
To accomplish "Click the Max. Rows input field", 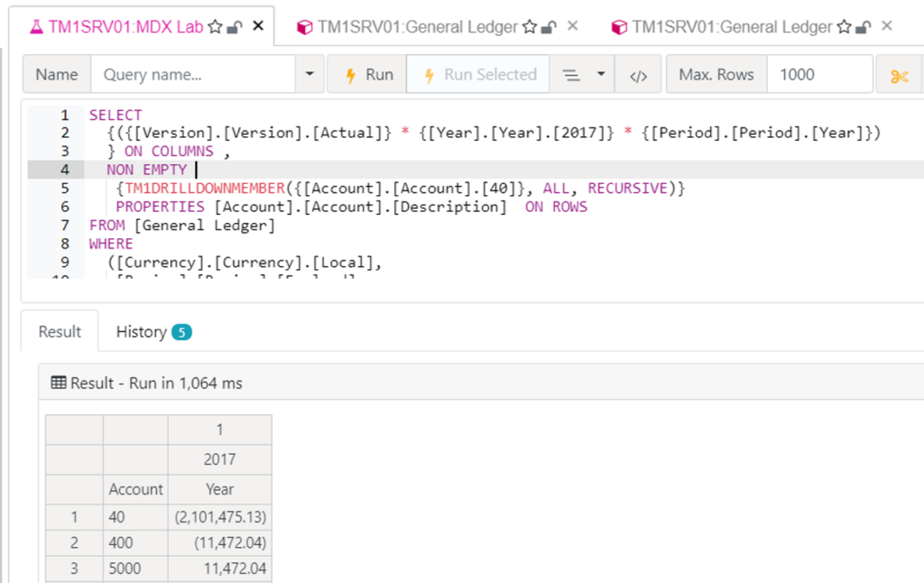I will (x=818, y=75).
